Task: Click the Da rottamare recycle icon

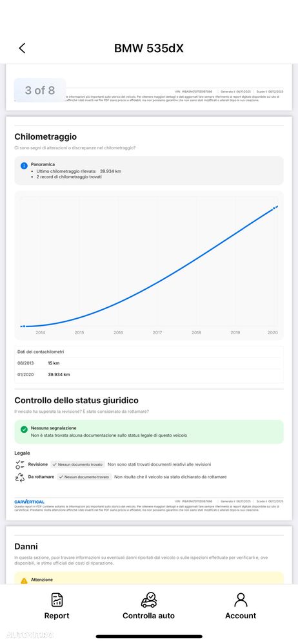Action: pyautogui.click(x=20, y=477)
